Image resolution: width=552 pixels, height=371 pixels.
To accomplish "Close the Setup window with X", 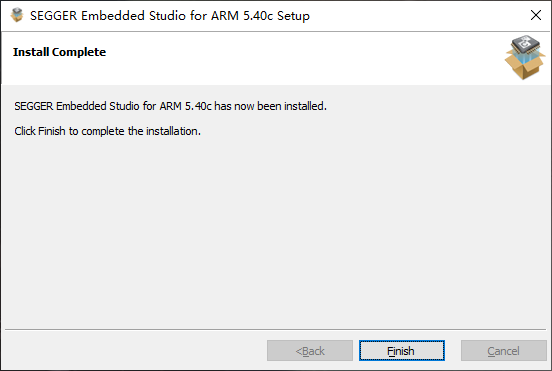I will pyautogui.click(x=536, y=15).
